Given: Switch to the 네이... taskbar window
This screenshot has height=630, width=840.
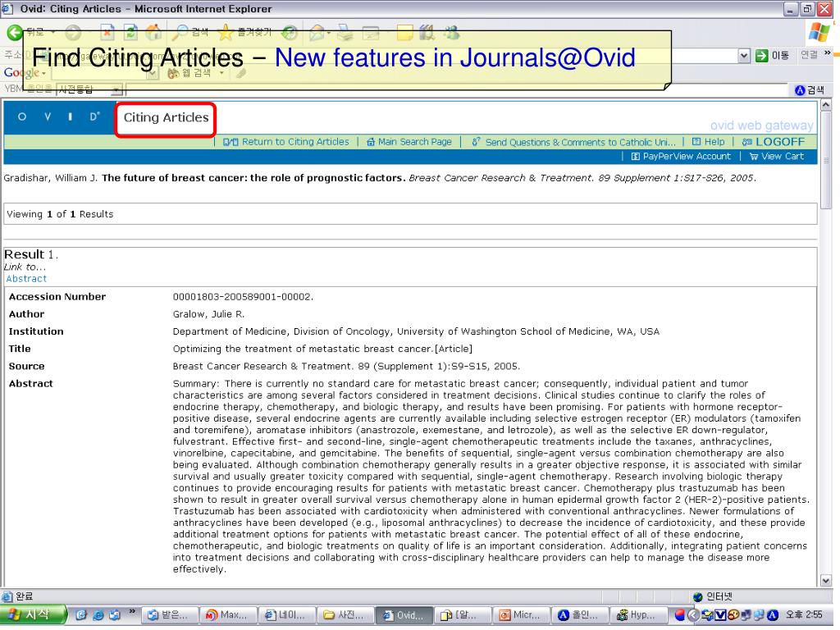Looking at the screenshot, I should [286, 615].
